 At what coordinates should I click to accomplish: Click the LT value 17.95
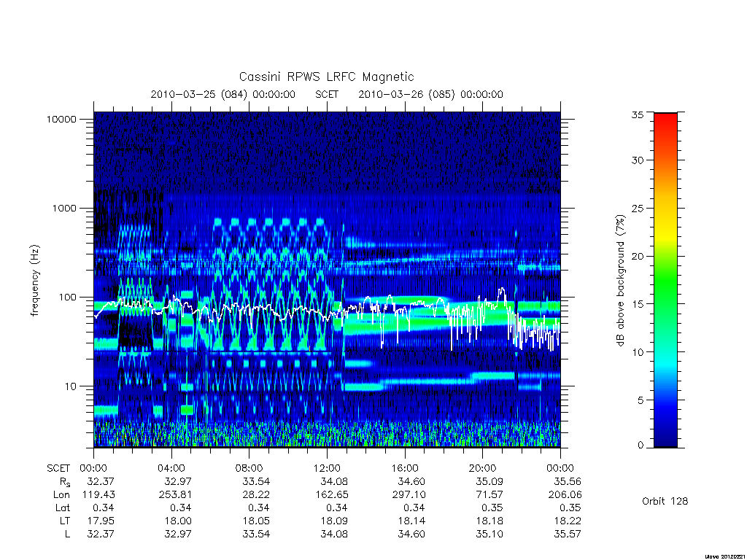101,521
